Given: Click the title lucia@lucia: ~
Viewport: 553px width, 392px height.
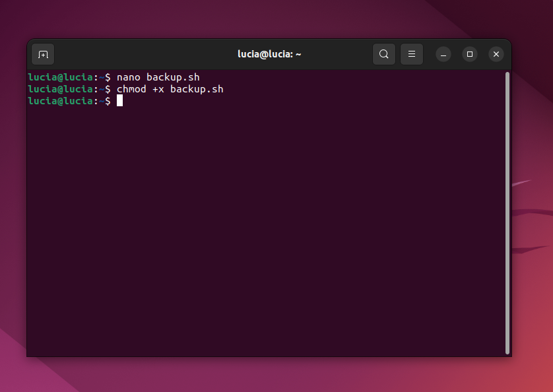Looking at the screenshot, I should coord(269,54).
